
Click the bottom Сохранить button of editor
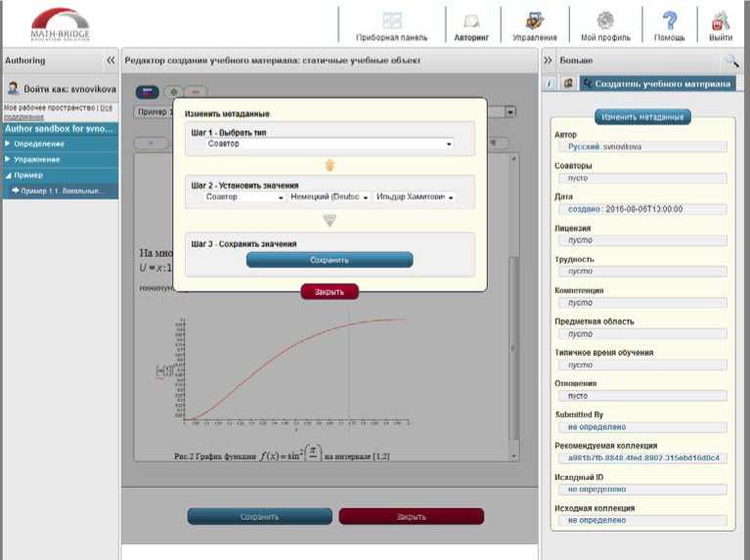[260, 517]
